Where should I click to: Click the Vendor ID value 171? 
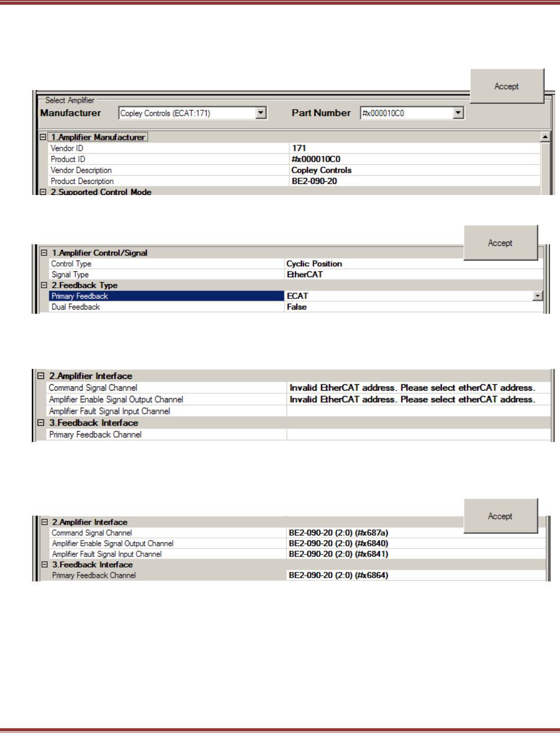coord(299,148)
